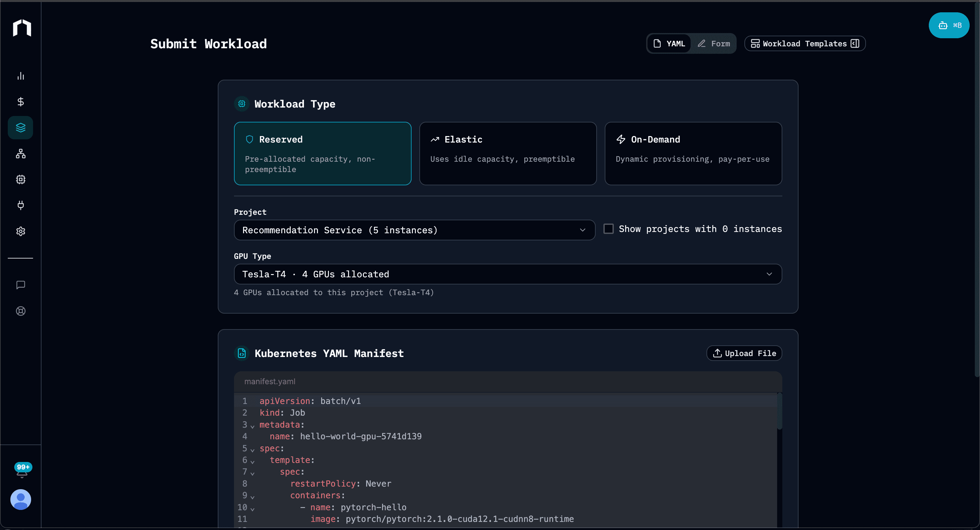Open the AI assistant robot button top right
The height and width of the screenshot is (530, 980).
pos(949,25)
